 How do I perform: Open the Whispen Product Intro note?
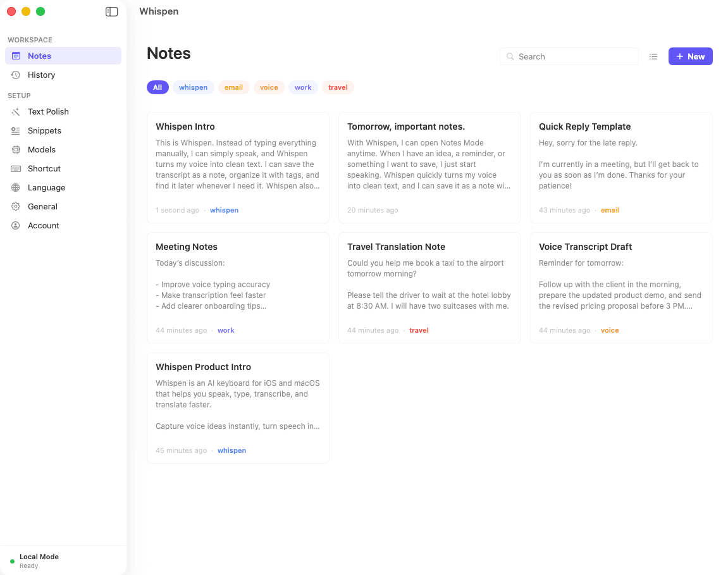(x=238, y=408)
